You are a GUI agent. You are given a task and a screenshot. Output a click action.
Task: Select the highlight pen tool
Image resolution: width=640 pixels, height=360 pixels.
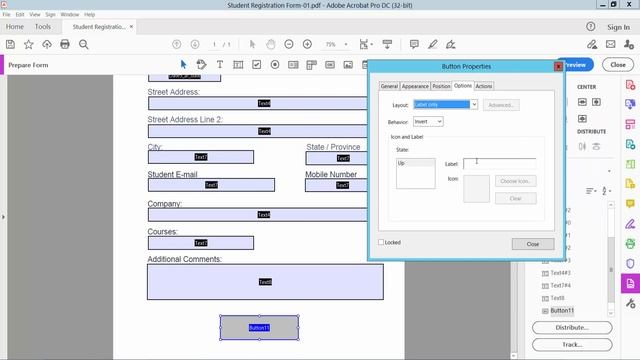click(x=433, y=44)
